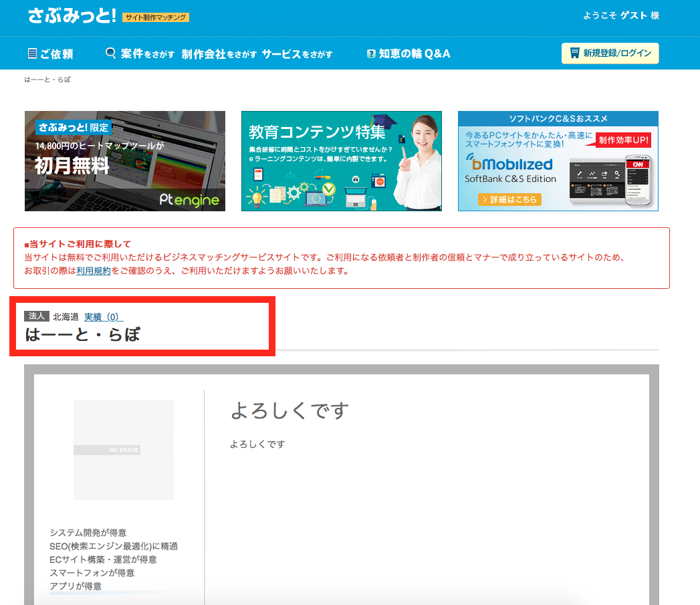Viewport: 700px width, 605px height.
Task: Click the magnifier icon before 案件をさがす
Action: (x=111, y=53)
